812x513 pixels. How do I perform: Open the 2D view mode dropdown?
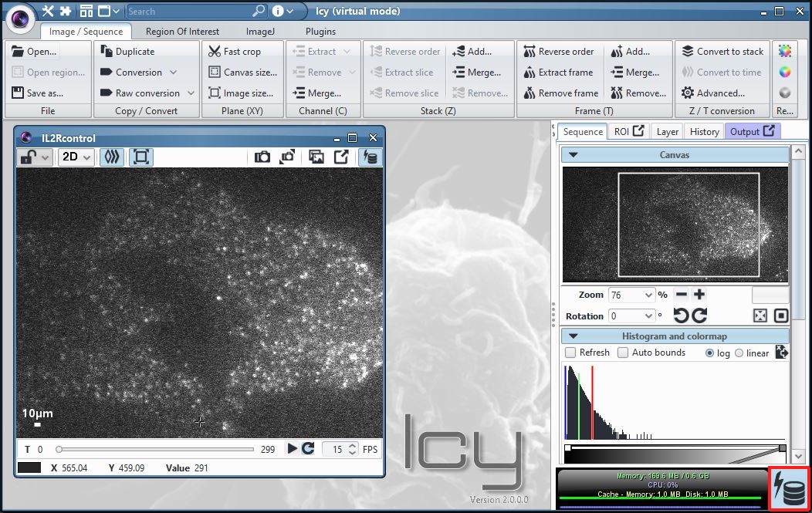76,157
